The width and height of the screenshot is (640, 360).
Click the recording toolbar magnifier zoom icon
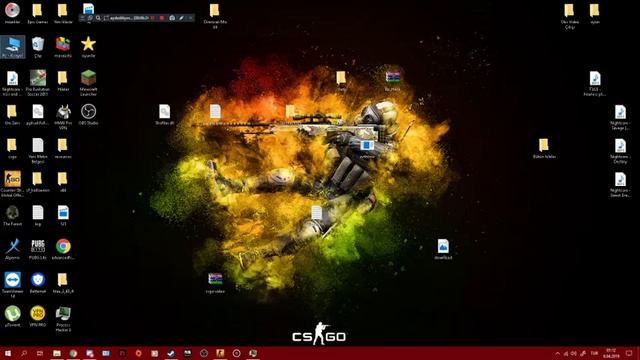point(98,18)
